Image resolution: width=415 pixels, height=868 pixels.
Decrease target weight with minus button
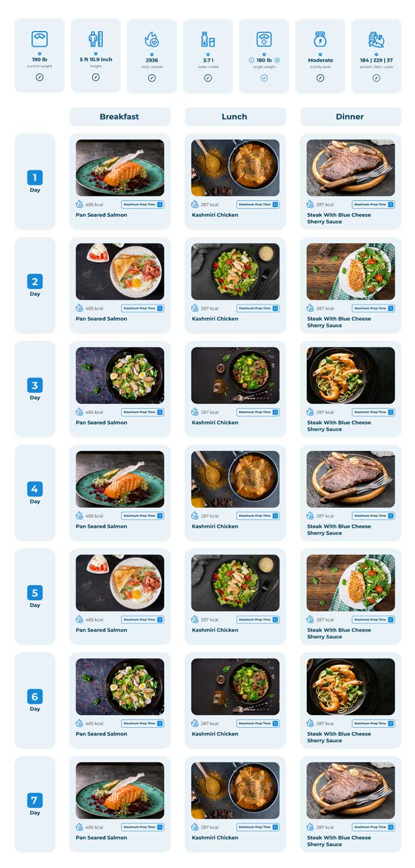tap(251, 60)
